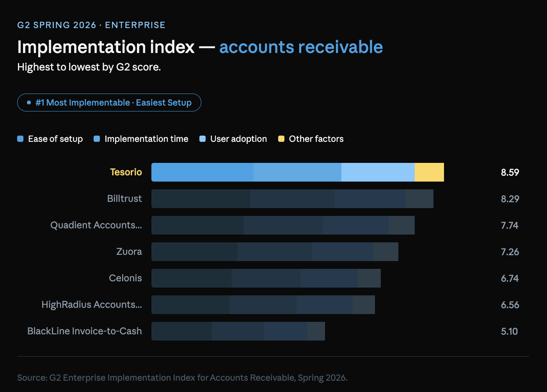The height and width of the screenshot is (392, 547).
Task: Click the Implementation time legend swatch
Action: (x=97, y=139)
